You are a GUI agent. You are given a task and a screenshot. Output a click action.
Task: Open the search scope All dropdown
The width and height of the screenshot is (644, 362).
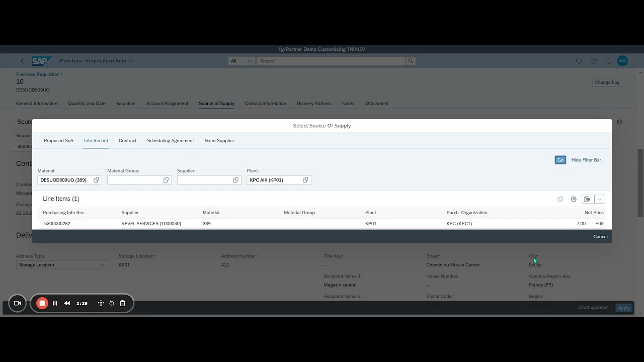pos(242,61)
